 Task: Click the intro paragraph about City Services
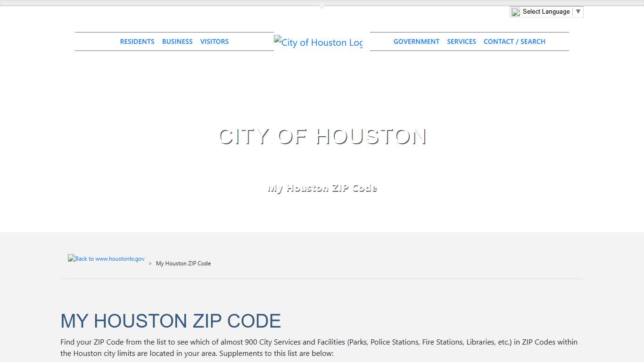coord(319,347)
